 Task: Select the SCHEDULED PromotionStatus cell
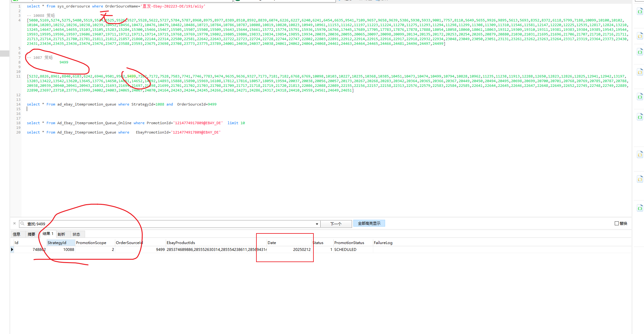point(353,250)
